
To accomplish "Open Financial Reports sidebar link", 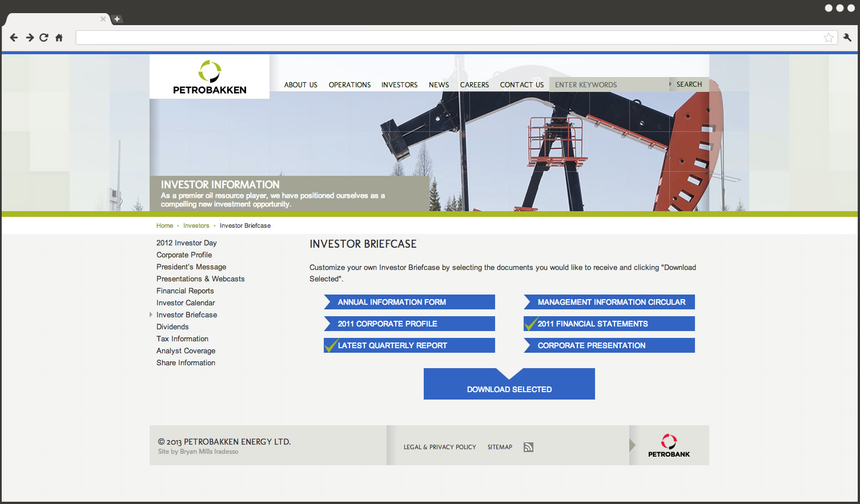I will coord(185,291).
